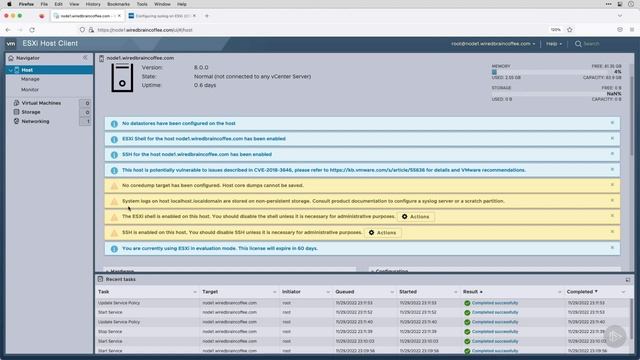Bookmark this page with the star icon
640x360 pixels.
[x=570, y=30]
